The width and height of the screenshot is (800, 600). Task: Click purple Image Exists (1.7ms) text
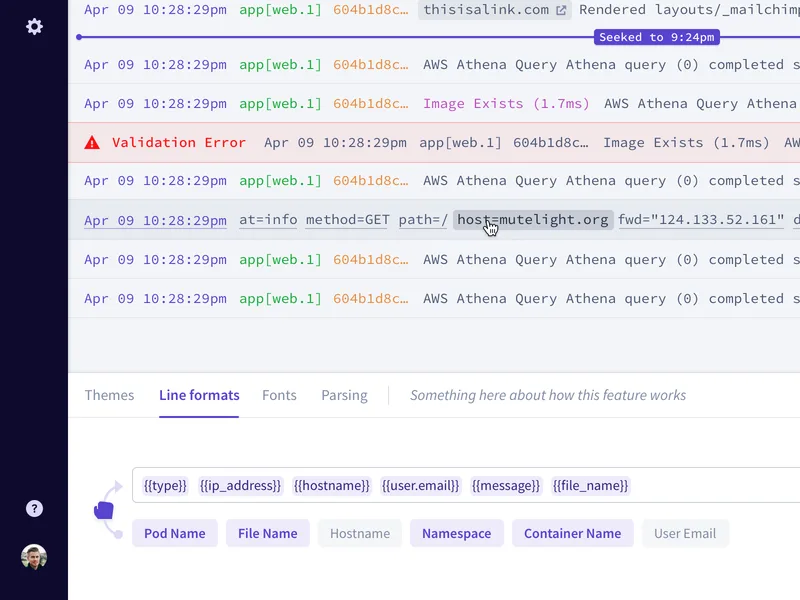point(506,104)
